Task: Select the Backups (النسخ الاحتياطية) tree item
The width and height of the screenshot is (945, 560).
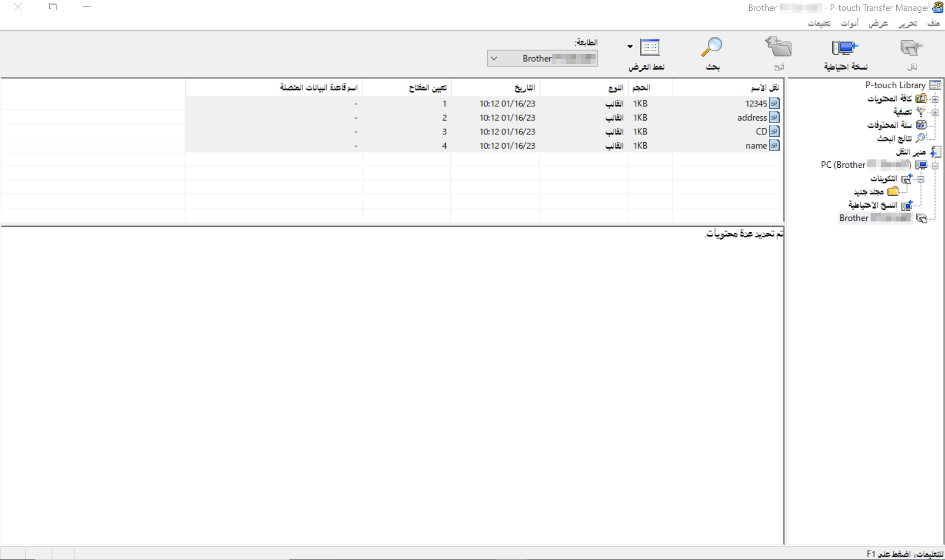Action: tap(873, 205)
